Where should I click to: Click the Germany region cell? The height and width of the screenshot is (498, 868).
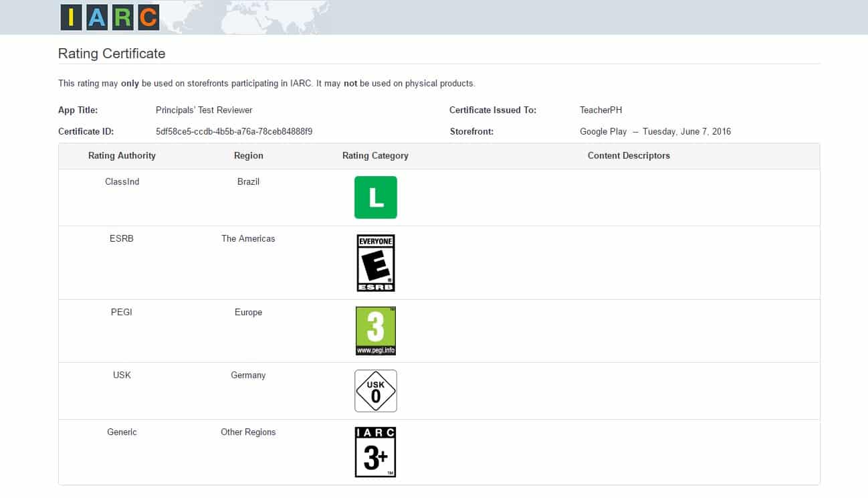pyautogui.click(x=248, y=375)
